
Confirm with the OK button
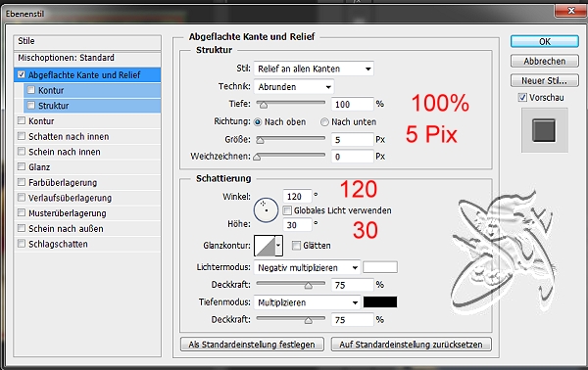pos(545,41)
